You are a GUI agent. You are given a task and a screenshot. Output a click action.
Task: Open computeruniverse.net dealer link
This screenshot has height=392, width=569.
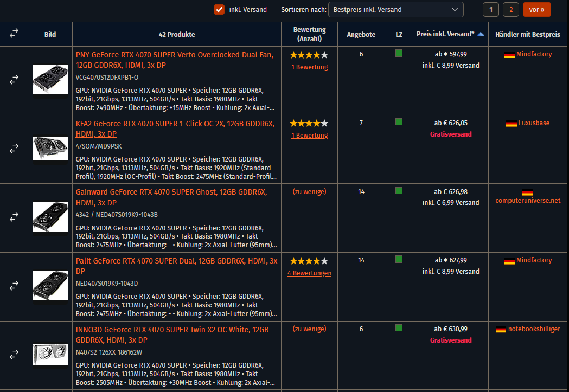point(528,201)
